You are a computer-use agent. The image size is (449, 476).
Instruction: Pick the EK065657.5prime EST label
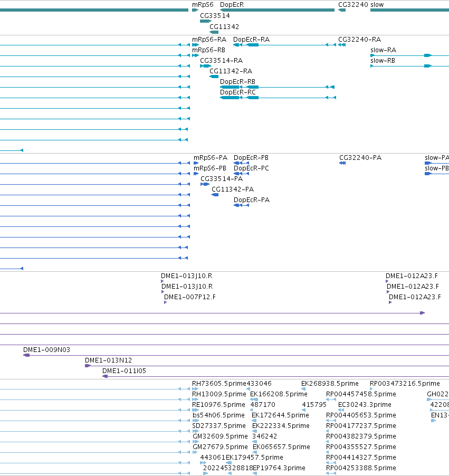(x=281, y=447)
